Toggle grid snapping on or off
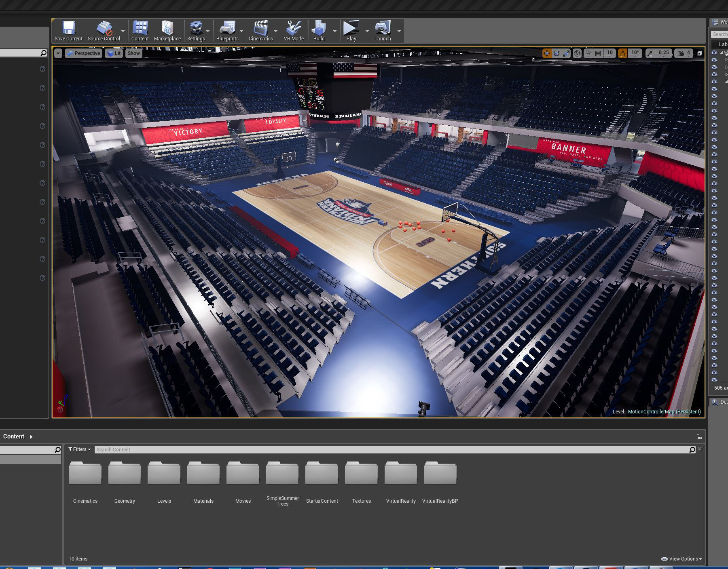Screen dimensions: 728x569 click(x=598, y=53)
